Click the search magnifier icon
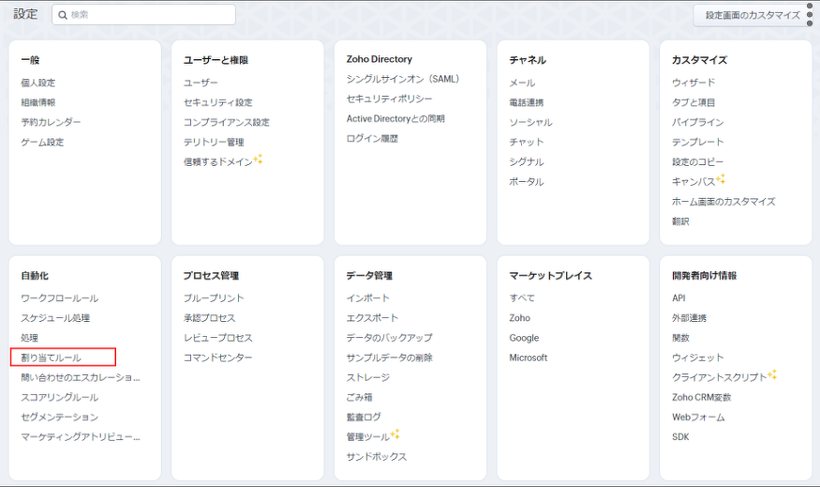Screen dimensions: 820x487 click(x=62, y=15)
